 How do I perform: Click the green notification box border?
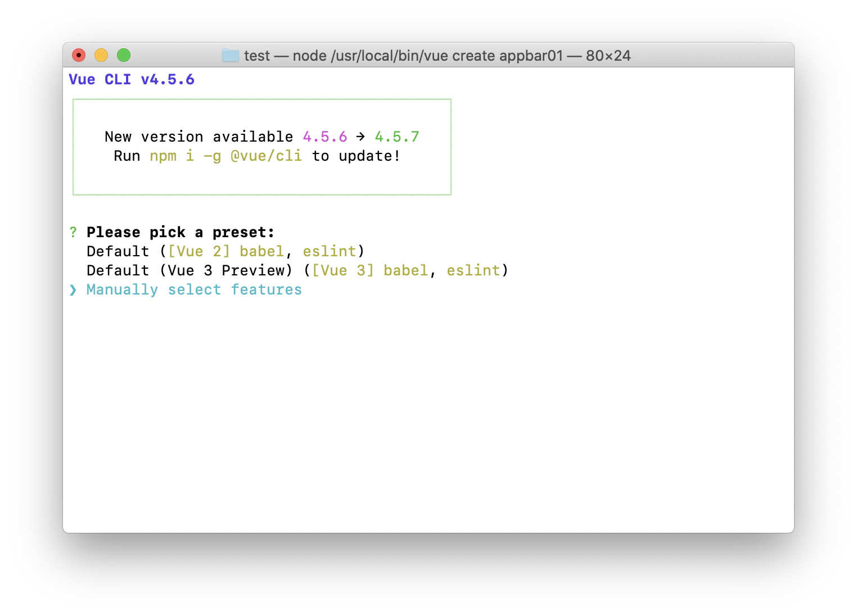[x=261, y=100]
